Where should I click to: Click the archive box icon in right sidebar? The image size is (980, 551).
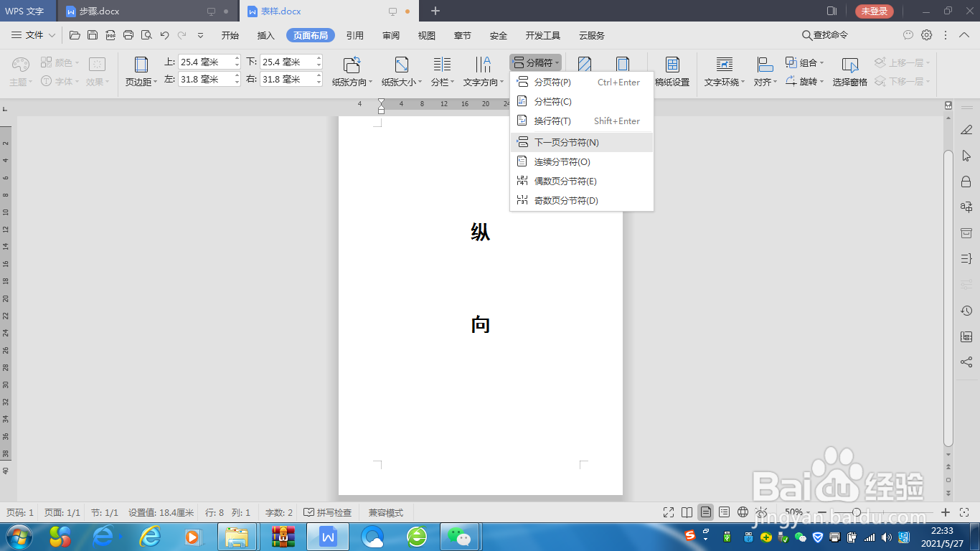coord(966,233)
